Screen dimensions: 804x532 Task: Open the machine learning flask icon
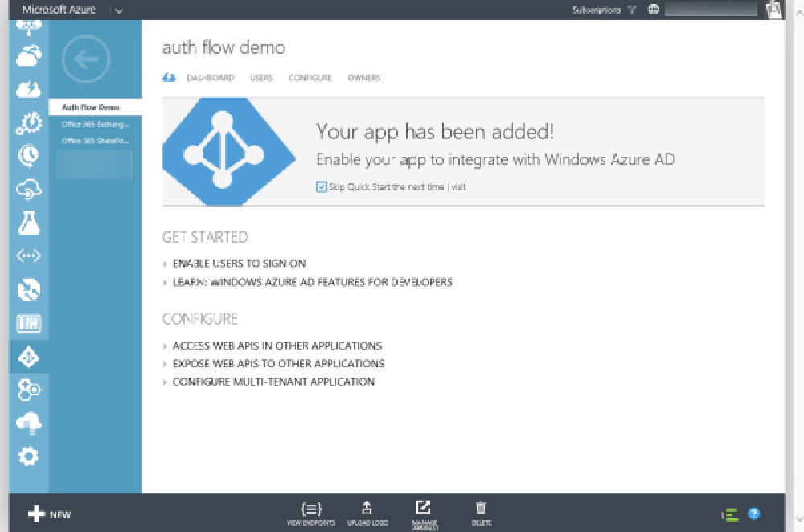tap(28, 223)
